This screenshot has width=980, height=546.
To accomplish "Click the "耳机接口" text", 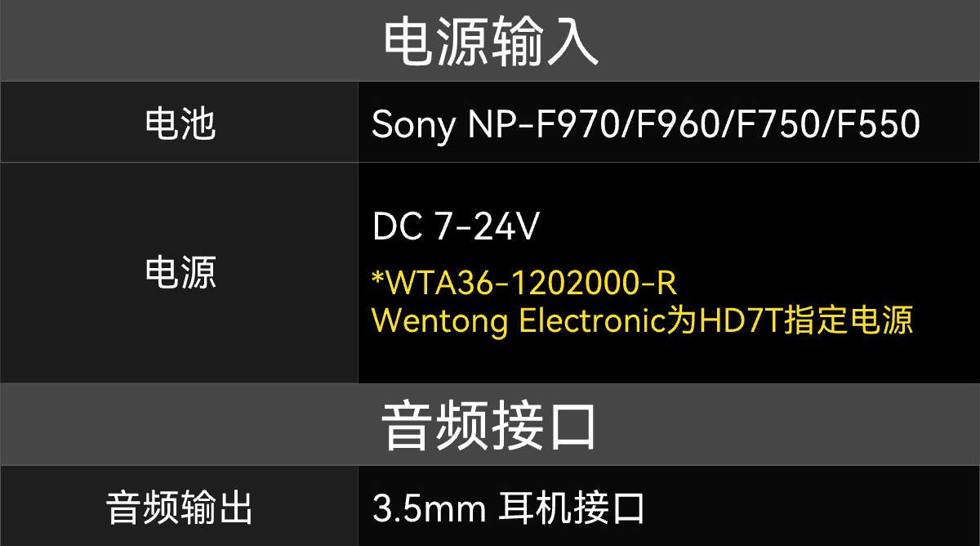I will [572, 508].
